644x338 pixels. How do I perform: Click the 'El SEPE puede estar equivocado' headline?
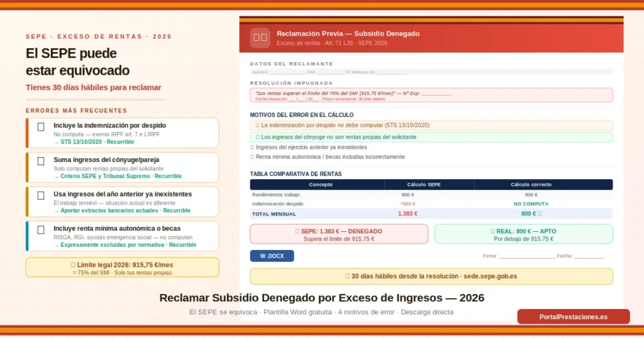click(77, 62)
